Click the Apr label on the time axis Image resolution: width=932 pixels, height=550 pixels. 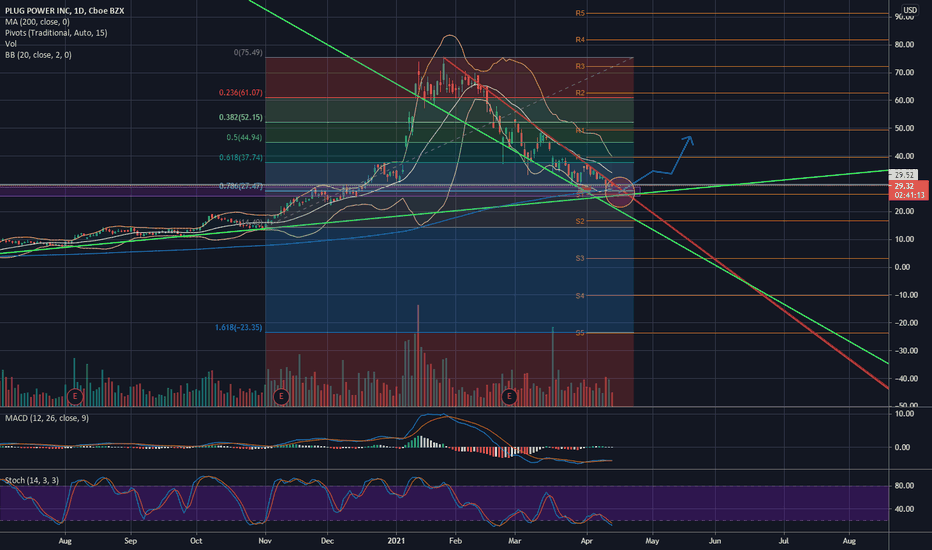(x=587, y=540)
